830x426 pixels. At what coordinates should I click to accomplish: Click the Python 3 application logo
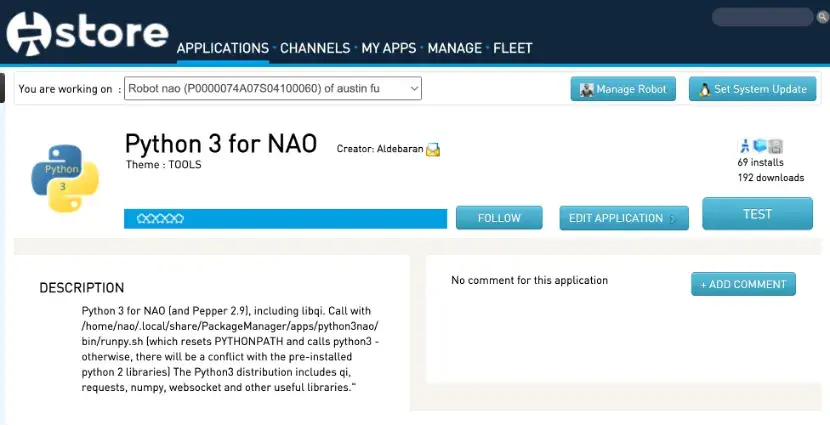point(65,178)
